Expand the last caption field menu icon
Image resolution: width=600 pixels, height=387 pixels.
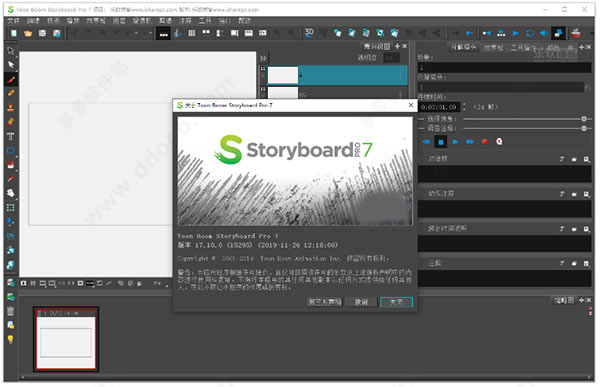click(586, 263)
